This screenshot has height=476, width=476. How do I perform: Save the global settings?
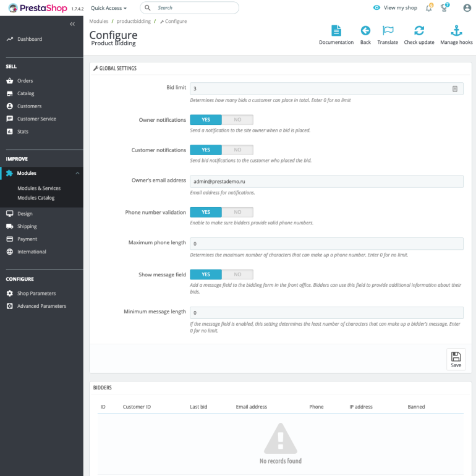pyautogui.click(x=456, y=359)
